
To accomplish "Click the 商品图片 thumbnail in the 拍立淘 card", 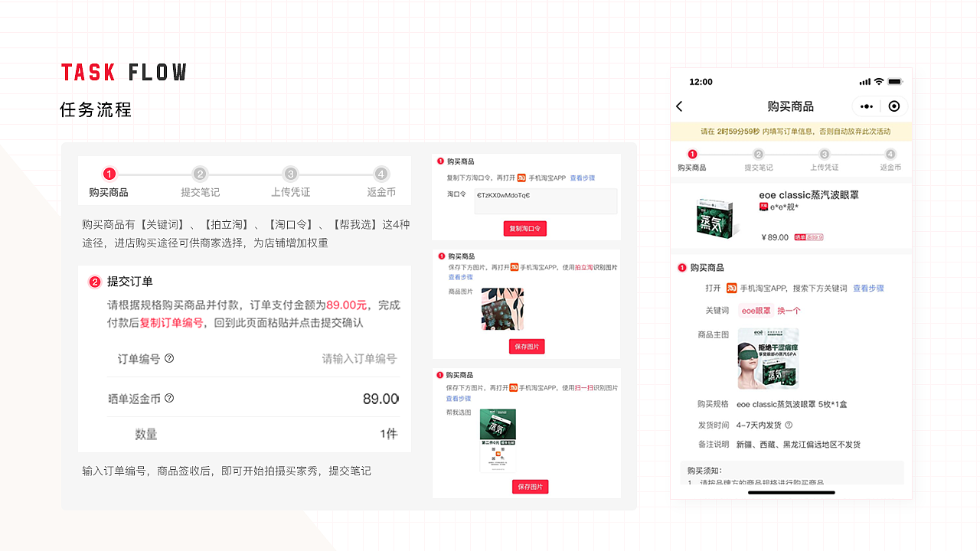I will 502,309.
